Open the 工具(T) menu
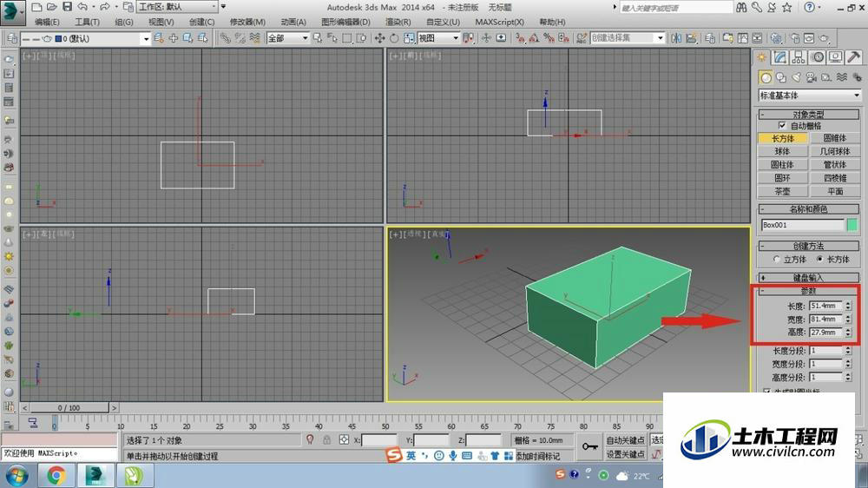The image size is (868, 488). coord(87,23)
